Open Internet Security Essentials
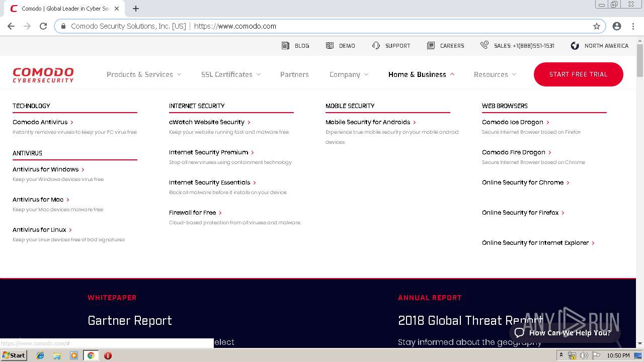644x362 pixels. tap(212, 183)
